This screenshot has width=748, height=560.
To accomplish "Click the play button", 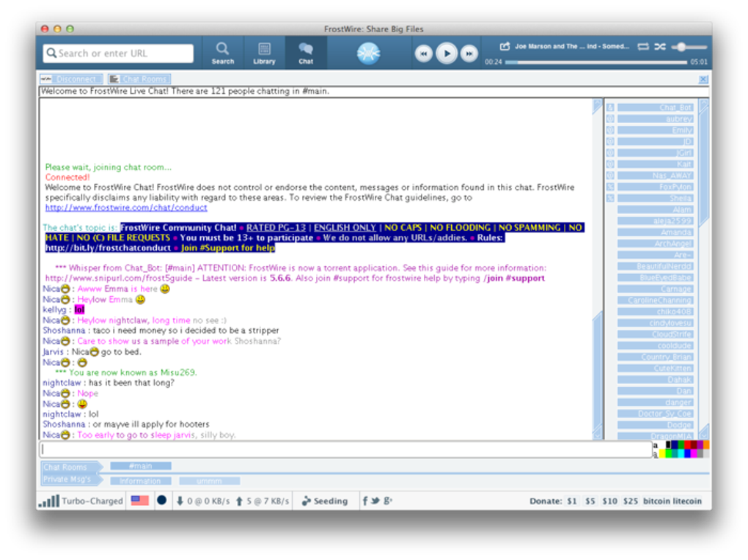I will point(447,54).
